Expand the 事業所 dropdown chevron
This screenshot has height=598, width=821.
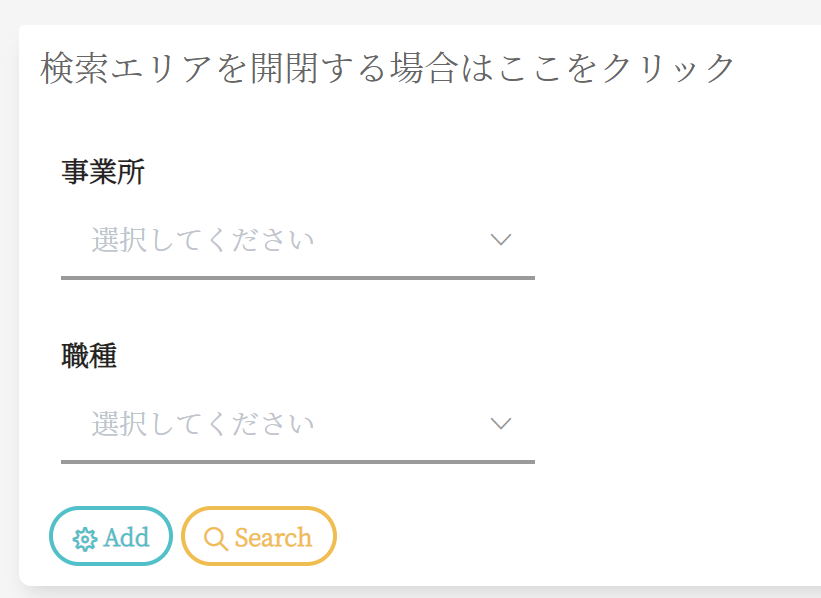pyautogui.click(x=501, y=240)
